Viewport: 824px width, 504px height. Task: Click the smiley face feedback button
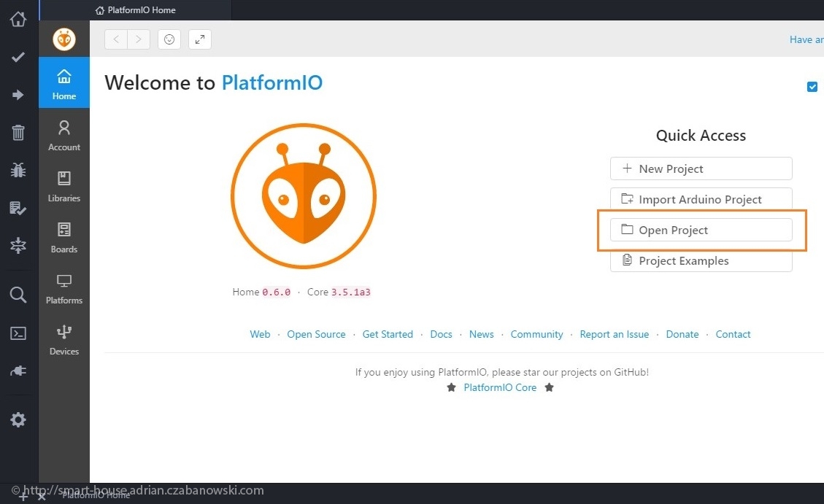pyautogui.click(x=169, y=39)
